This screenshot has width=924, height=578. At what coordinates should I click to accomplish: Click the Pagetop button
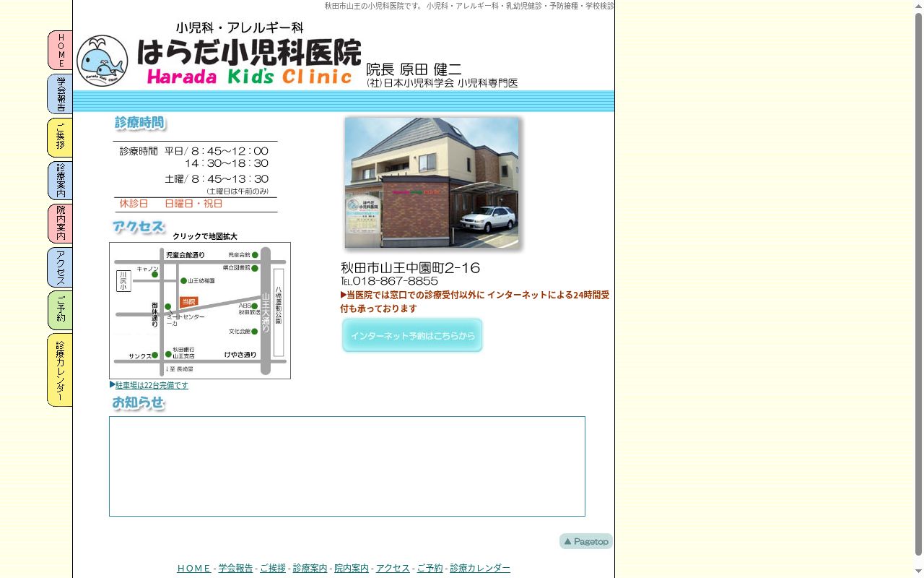[586, 541]
